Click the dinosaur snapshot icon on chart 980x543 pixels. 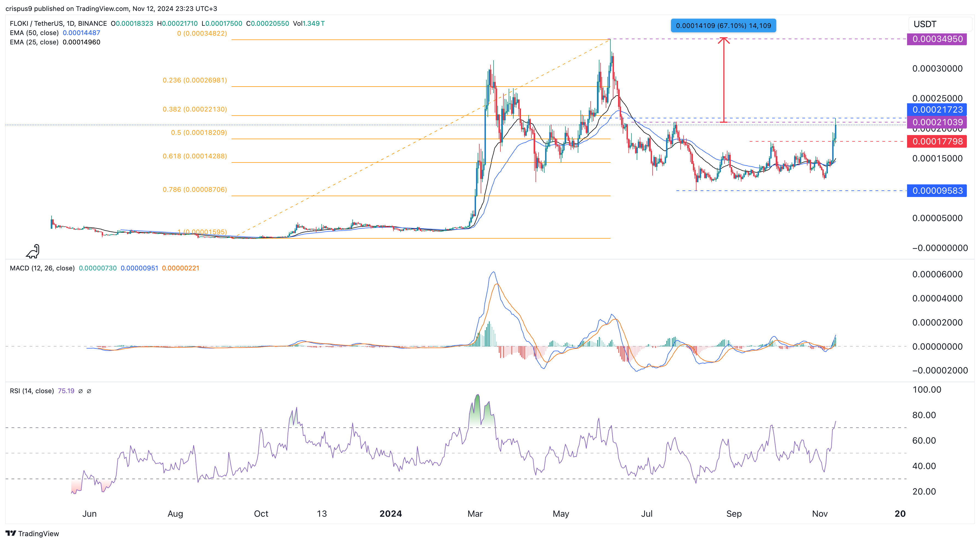(x=33, y=251)
